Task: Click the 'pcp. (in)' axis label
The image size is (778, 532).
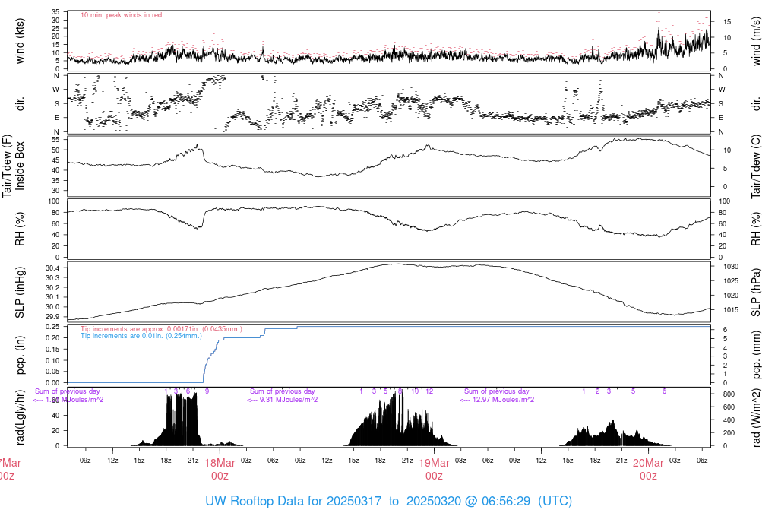Action: tap(20, 356)
